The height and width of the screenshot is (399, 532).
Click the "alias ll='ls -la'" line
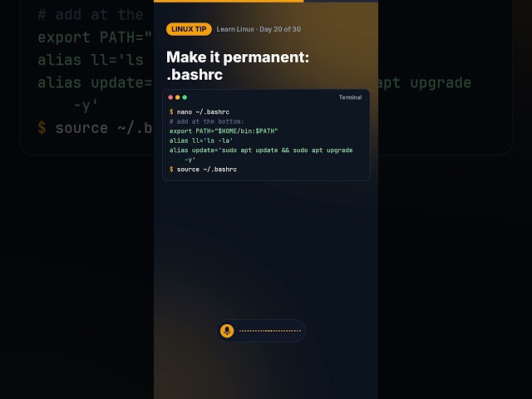coord(201,140)
